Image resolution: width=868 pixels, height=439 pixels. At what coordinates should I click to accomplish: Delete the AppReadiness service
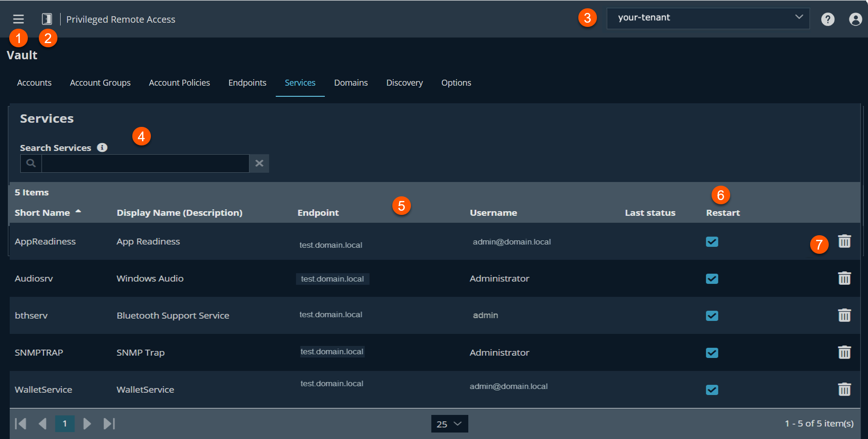pos(844,241)
